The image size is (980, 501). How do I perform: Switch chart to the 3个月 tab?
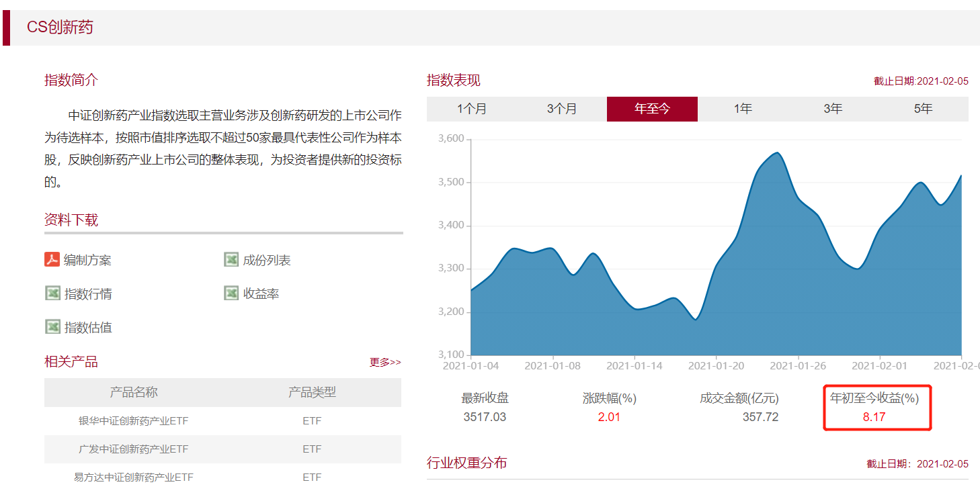pyautogui.click(x=562, y=109)
